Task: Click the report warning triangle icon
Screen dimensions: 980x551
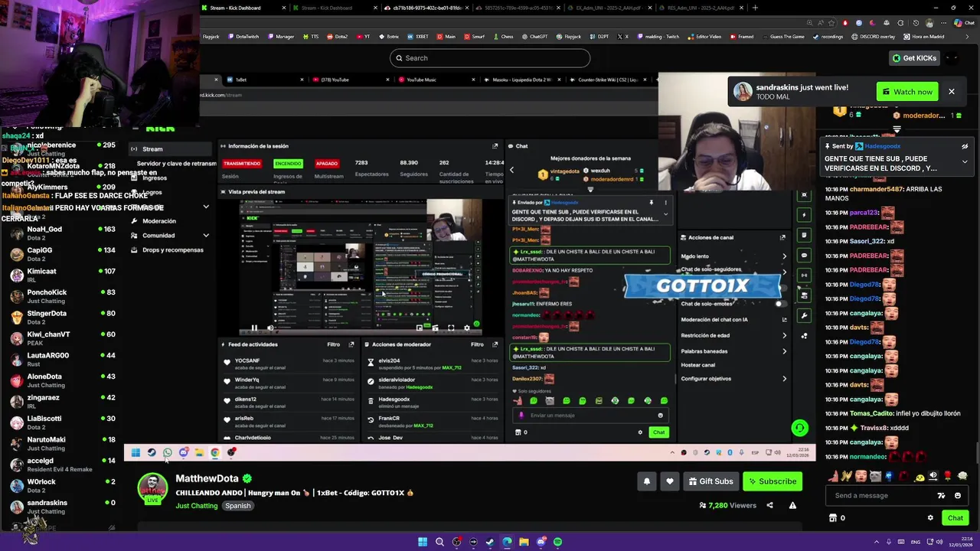Action: 792,505
